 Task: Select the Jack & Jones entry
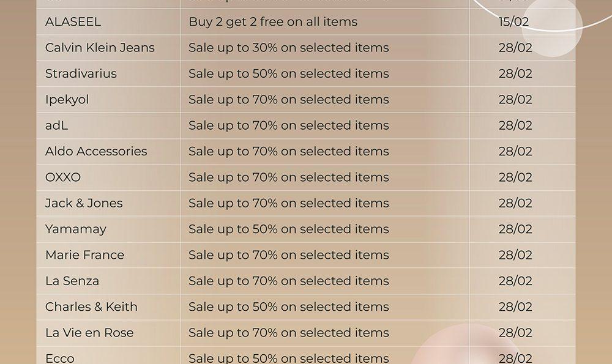tap(84, 203)
